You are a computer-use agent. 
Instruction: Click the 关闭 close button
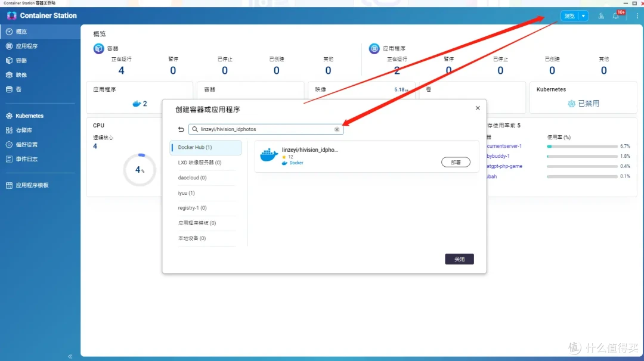(459, 259)
